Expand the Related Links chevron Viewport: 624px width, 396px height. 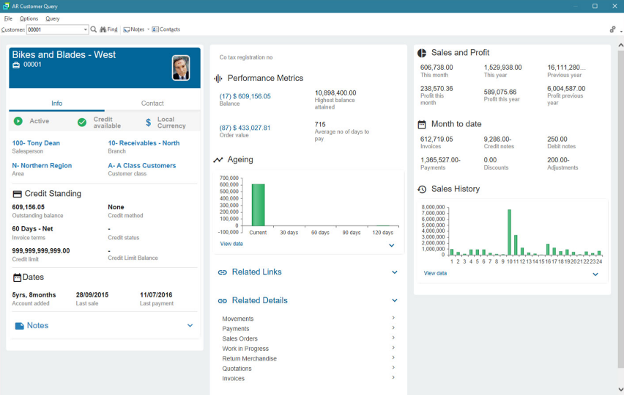394,273
